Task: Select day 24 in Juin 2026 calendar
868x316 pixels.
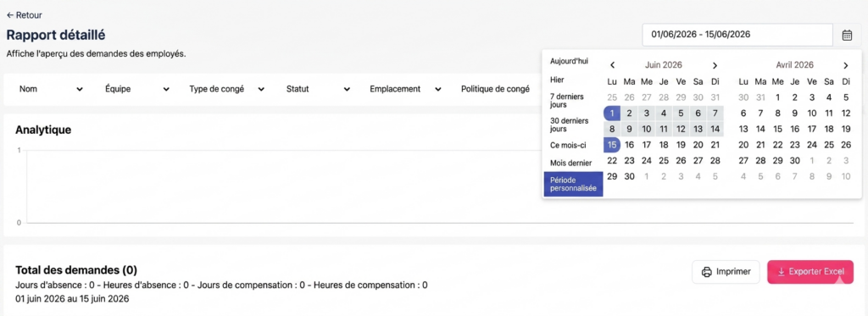Action: [x=646, y=160]
